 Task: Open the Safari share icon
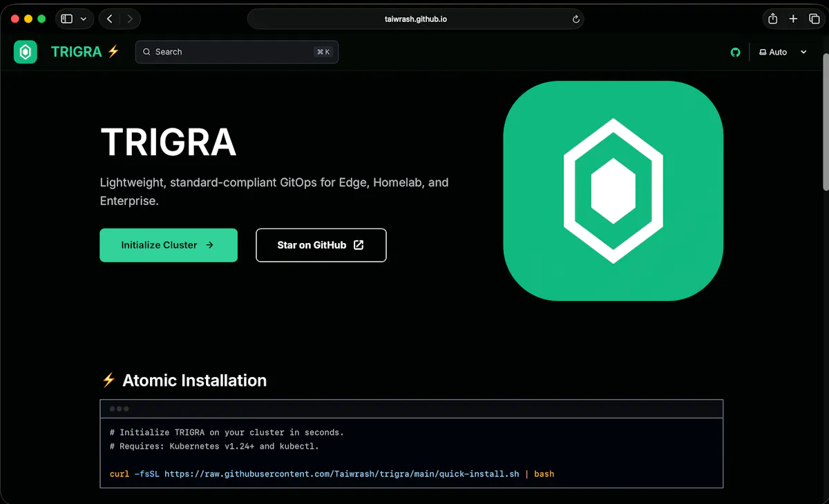[773, 19]
